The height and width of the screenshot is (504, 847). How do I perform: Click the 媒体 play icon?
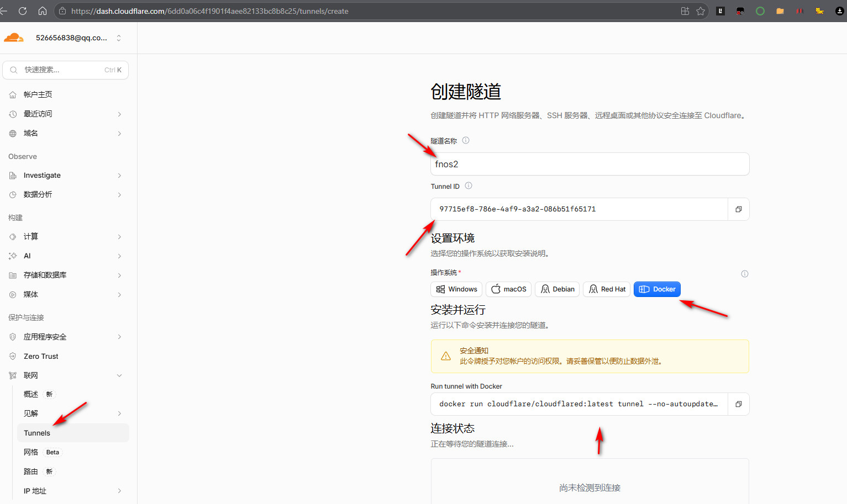(x=13, y=295)
